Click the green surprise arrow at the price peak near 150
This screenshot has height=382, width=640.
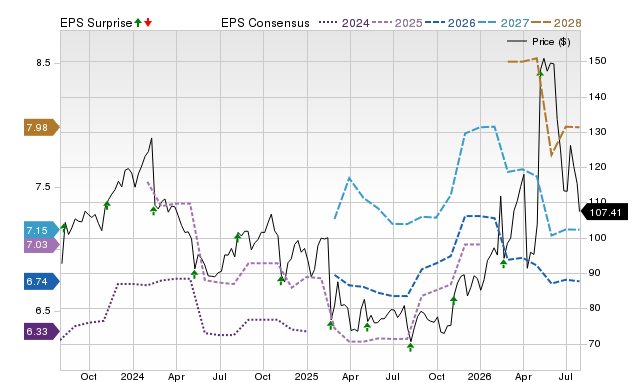(x=540, y=73)
